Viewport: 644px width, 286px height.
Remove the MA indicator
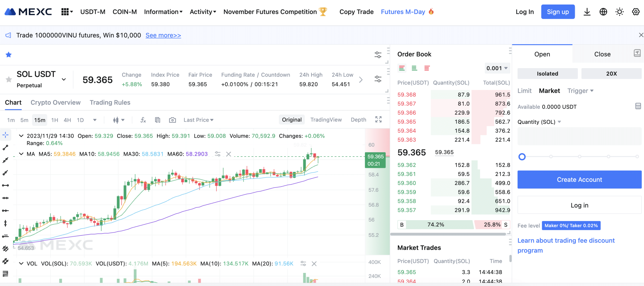[x=228, y=154]
